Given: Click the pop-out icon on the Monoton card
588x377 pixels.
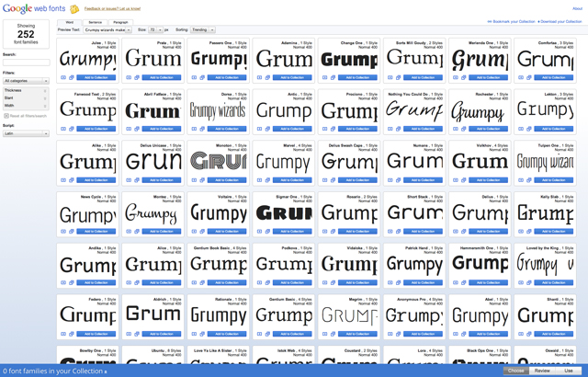Looking at the screenshot, I should pyautogui.click(x=202, y=180).
